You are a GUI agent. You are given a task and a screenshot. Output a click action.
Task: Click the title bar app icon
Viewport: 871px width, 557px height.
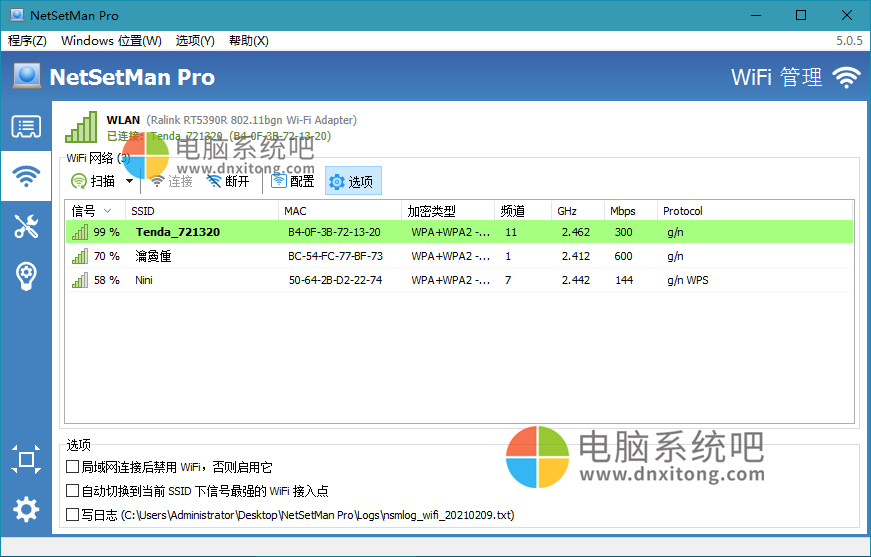click(17, 15)
